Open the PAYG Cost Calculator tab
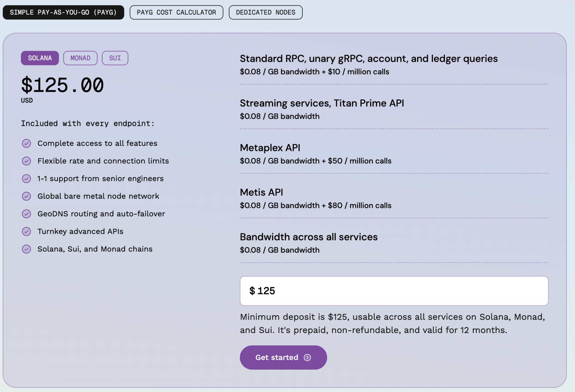575x392 pixels. tap(176, 12)
